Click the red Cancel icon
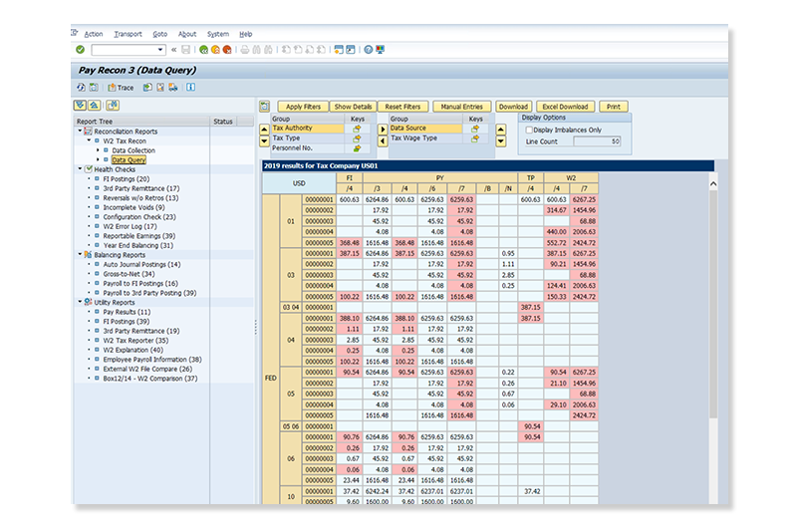This screenshot has width=797, height=532. (x=227, y=50)
